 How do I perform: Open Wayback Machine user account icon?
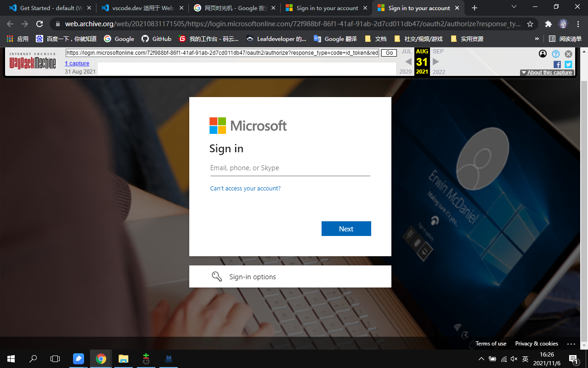(543, 54)
